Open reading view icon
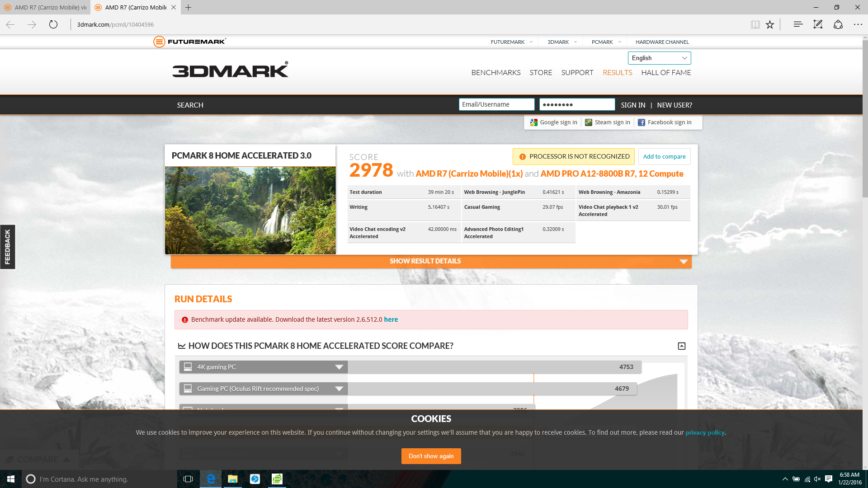The width and height of the screenshot is (868, 488). tap(755, 24)
